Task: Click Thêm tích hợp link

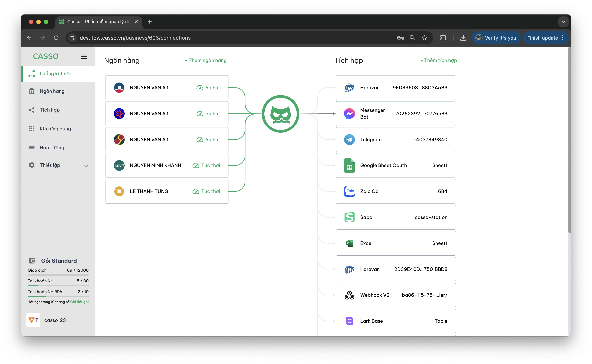Action: coord(438,60)
